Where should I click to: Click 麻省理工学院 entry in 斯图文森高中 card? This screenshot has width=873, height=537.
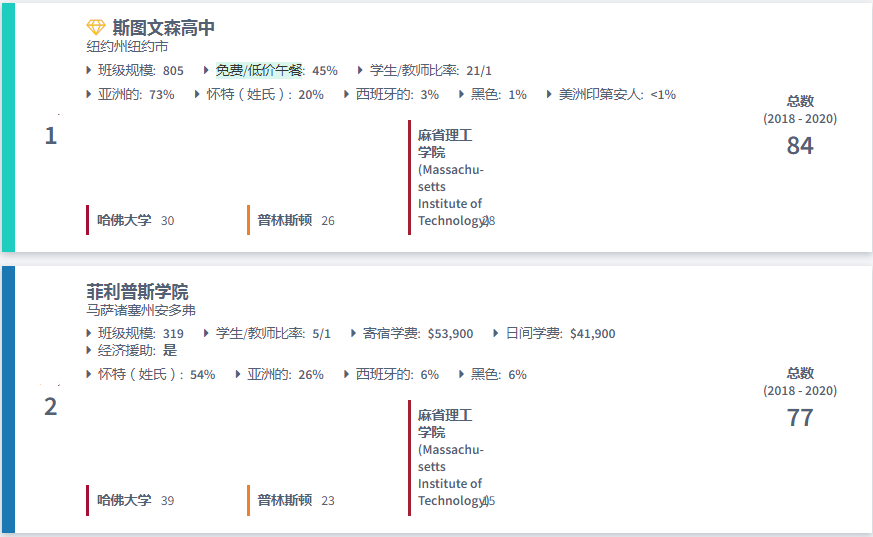[x=449, y=177]
